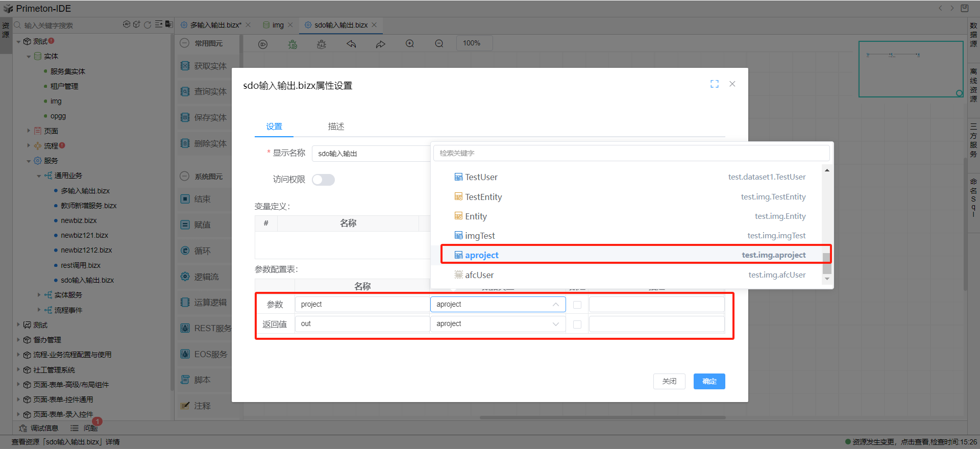Collapse the 通用业务 tree node

[x=39, y=176]
